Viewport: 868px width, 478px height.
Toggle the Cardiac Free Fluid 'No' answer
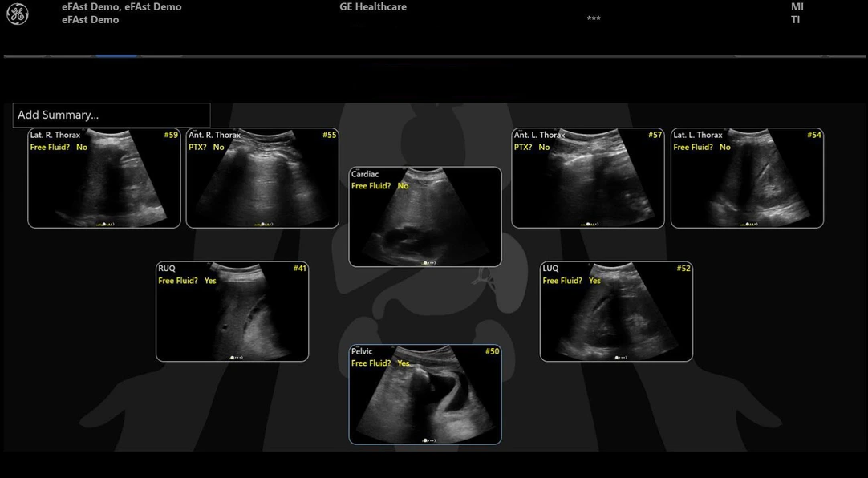(x=403, y=186)
